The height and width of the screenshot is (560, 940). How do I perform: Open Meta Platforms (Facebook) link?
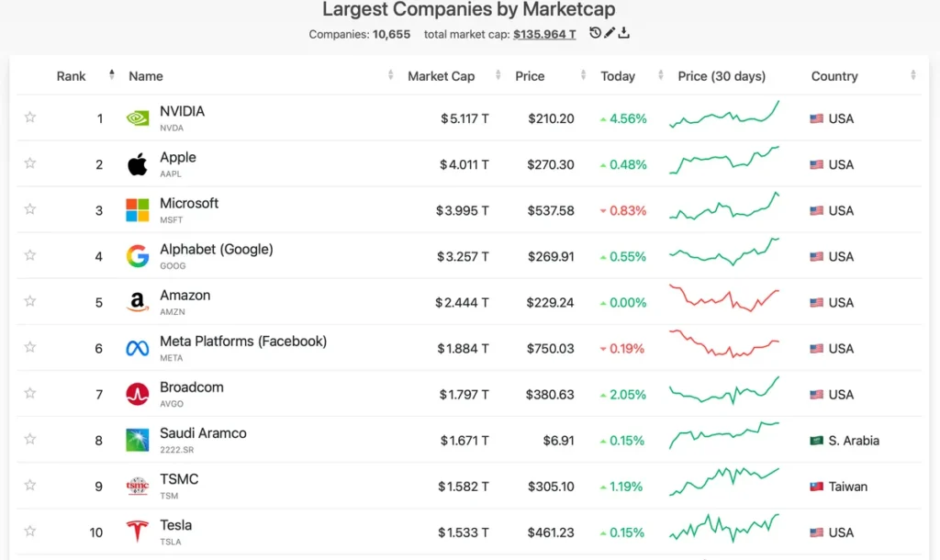[x=243, y=342]
